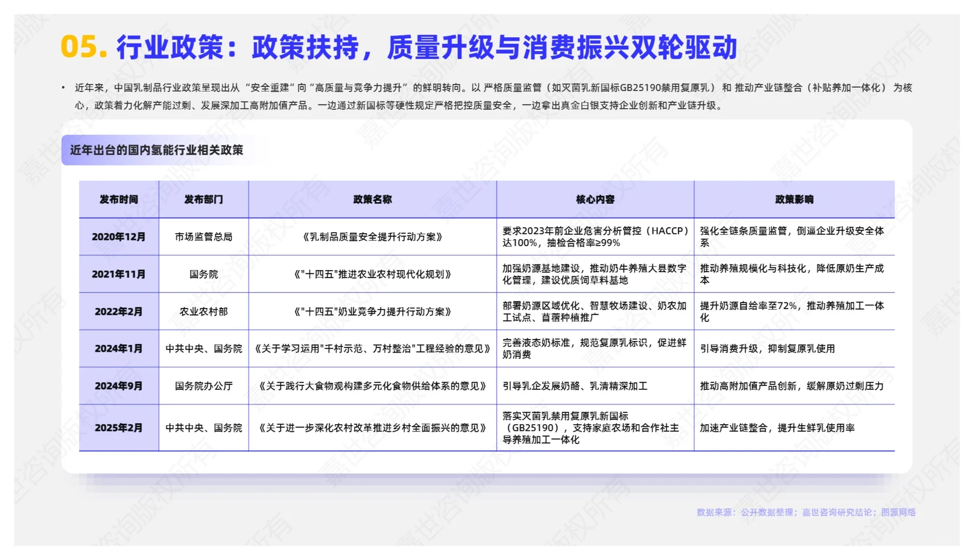
Task: Click the 政策影响 column header
Action: [x=794, y=199]
